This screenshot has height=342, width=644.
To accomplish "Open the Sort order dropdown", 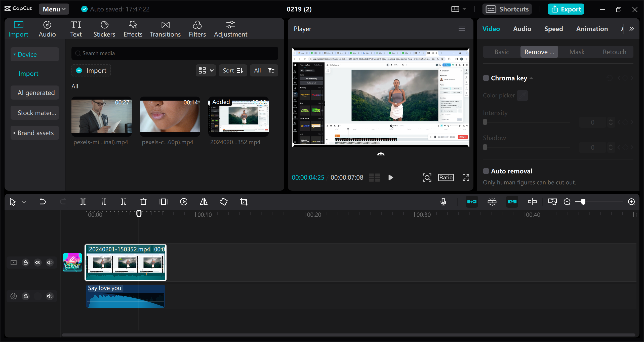I will click(232, 70).
